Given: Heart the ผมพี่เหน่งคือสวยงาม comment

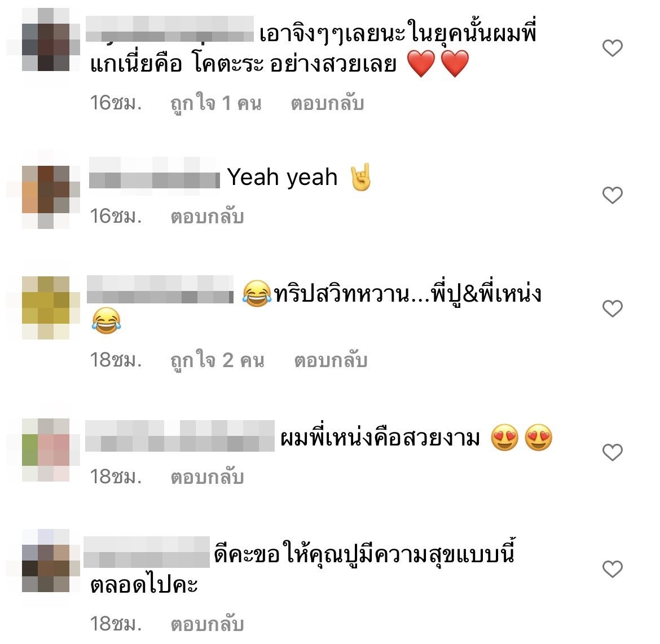Looking at the screenshot, I should point(613,452).
